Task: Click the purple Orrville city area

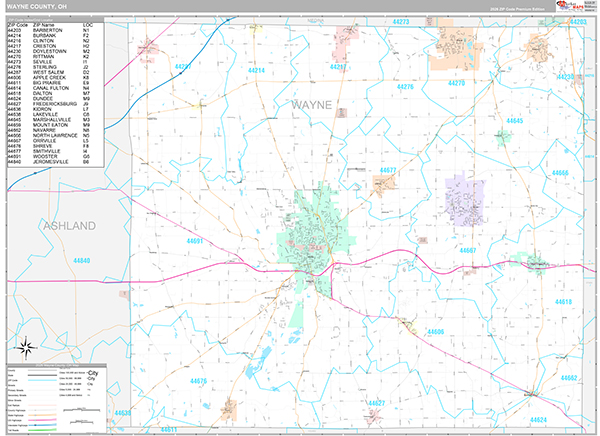Action: coord(465,201)
